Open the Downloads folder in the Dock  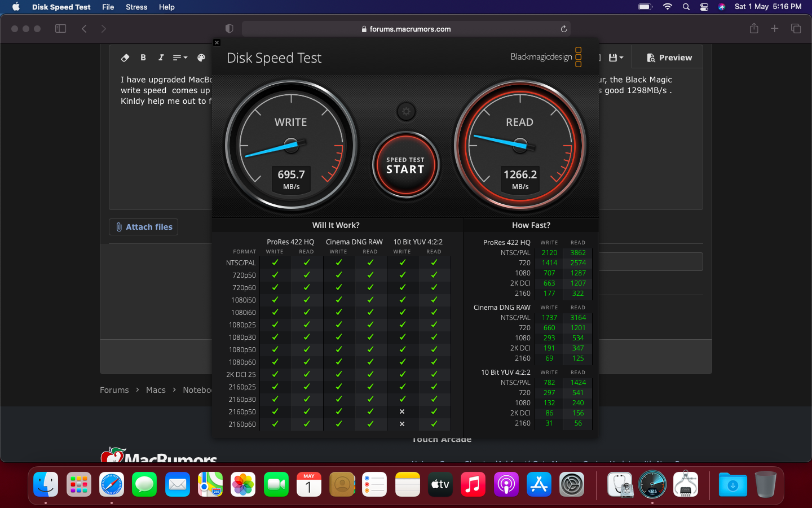click(x=732, y=484)
